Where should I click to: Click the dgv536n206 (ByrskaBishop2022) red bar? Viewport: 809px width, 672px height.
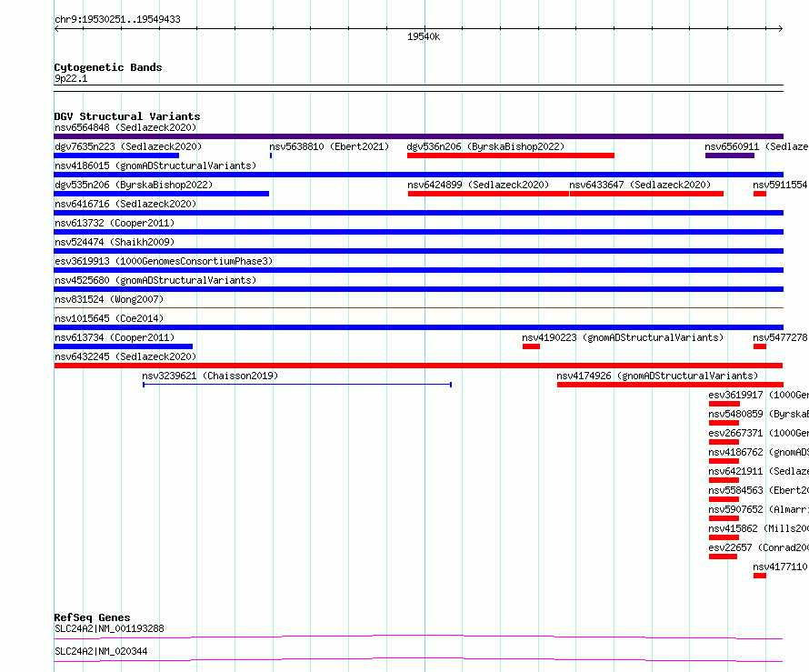511,155
